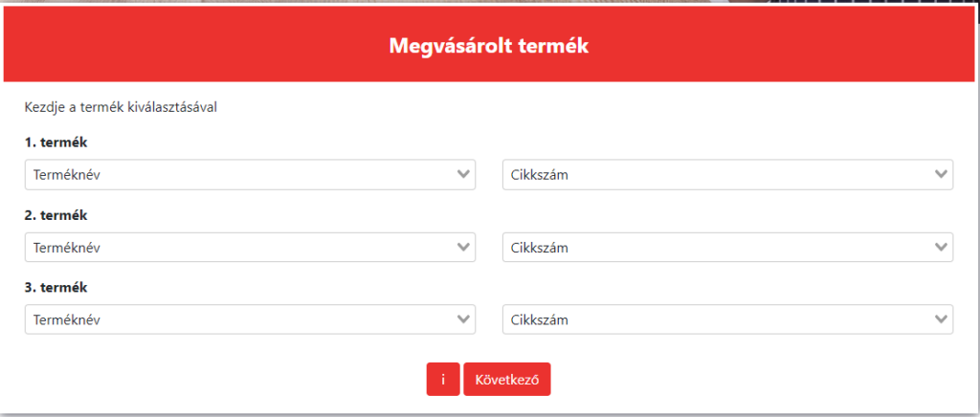
Task: Click the chevron arrow of first Cikkszám dropdown
Action: [942, 175]
